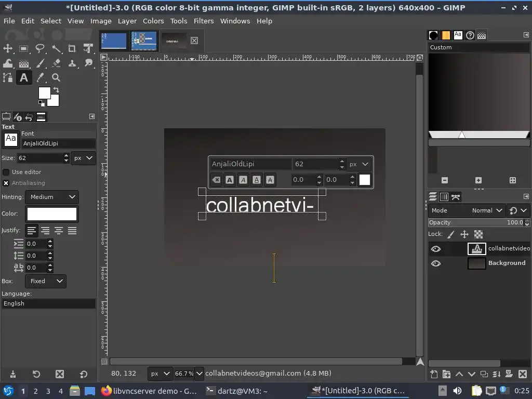532x399 pixels.
Task: Click on-canvas toolbar white color swatch
Action: tap(364, 180)
